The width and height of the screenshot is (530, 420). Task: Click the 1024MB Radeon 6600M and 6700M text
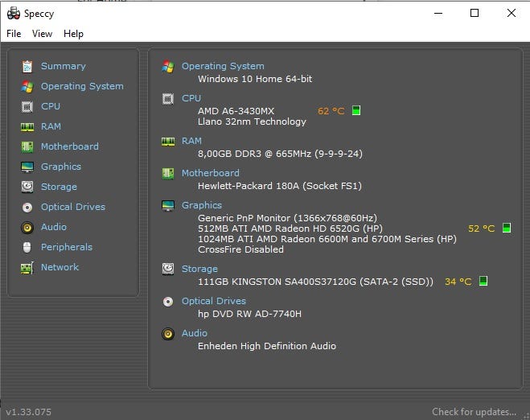[327, 239]
